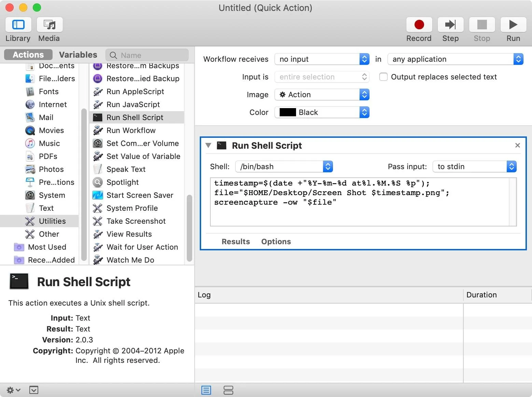This screenshot has height=397, width=532.
Task: Select the Utilities category icon
Action: coord(30,221)
